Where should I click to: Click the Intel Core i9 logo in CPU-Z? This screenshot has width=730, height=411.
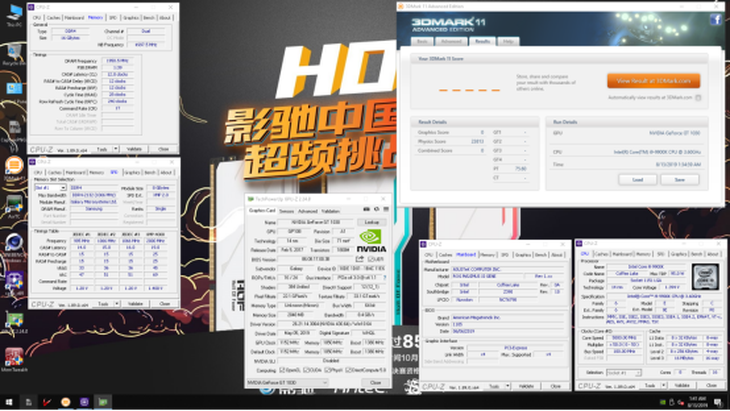[705, 277]
